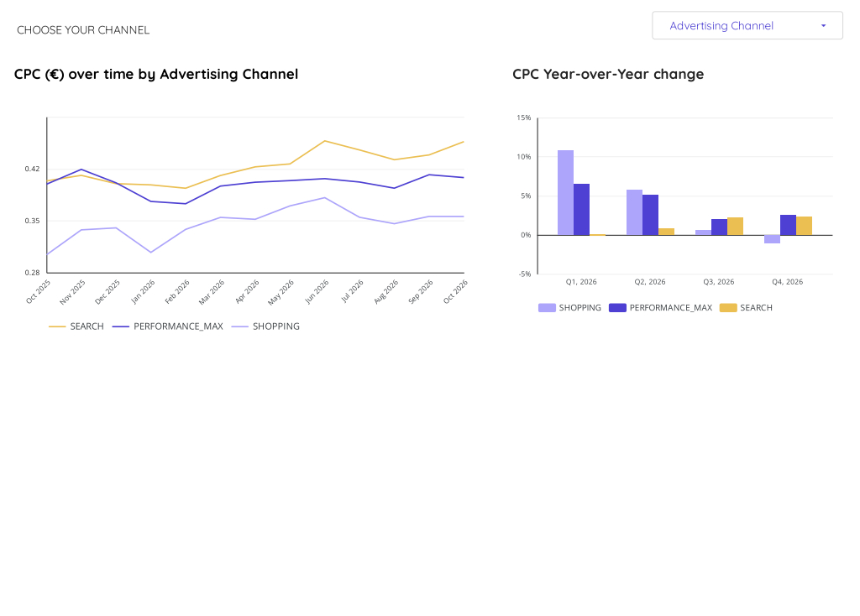Click the negative Q4, 2026 SHOPPING bar

point(773,239)
